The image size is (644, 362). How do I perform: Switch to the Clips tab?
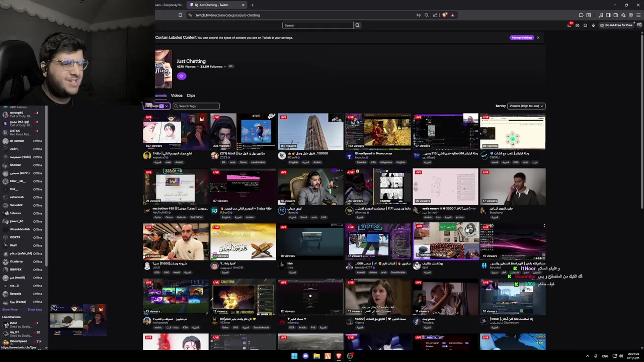191,96
